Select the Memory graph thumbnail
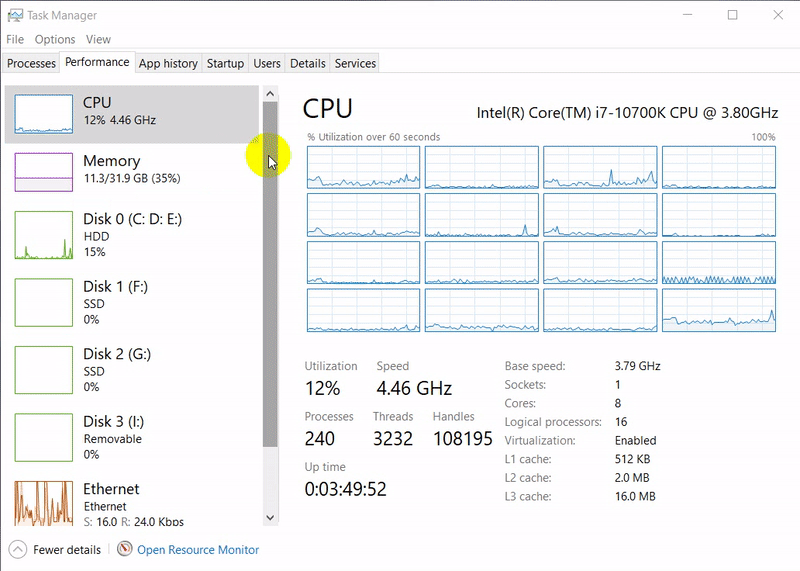 coord(44,172)
